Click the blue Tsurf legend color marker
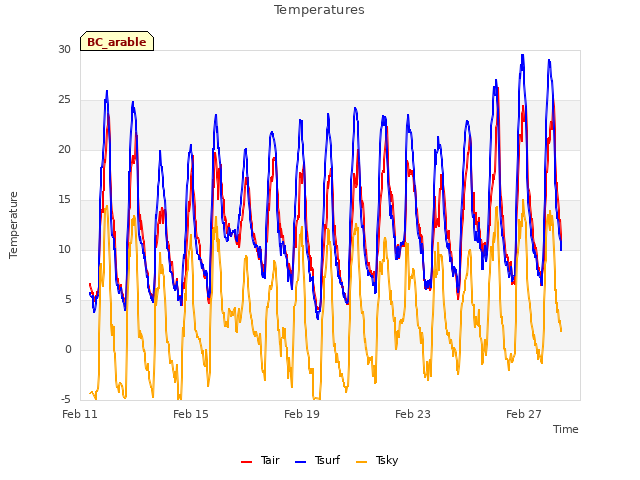This screenshot has width=640, height=480. click(300, 462)
